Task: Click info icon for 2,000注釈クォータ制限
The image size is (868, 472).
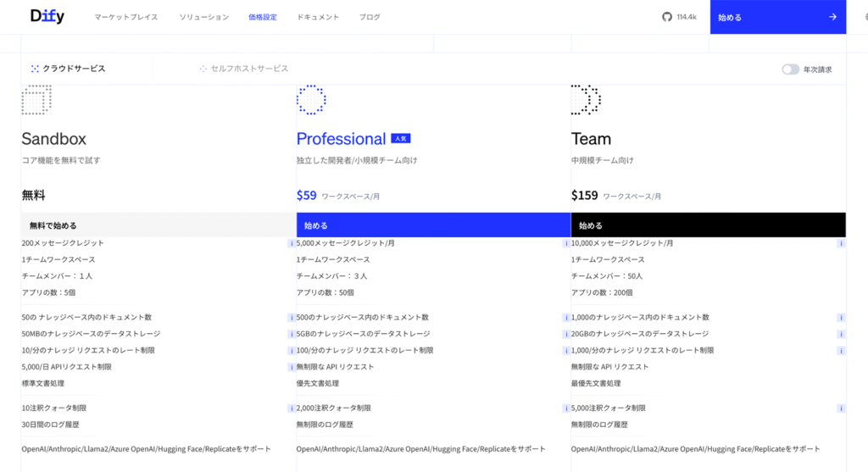Action: (565, 408)
